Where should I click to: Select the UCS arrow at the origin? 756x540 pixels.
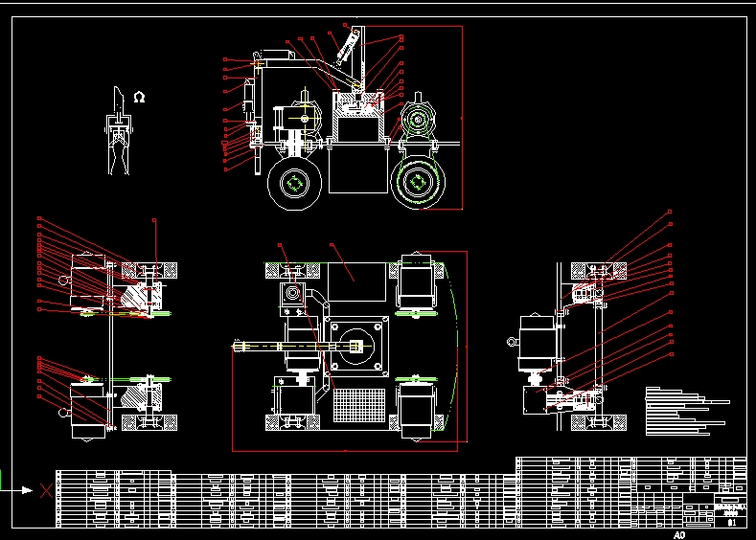click(x=27, y=490)
